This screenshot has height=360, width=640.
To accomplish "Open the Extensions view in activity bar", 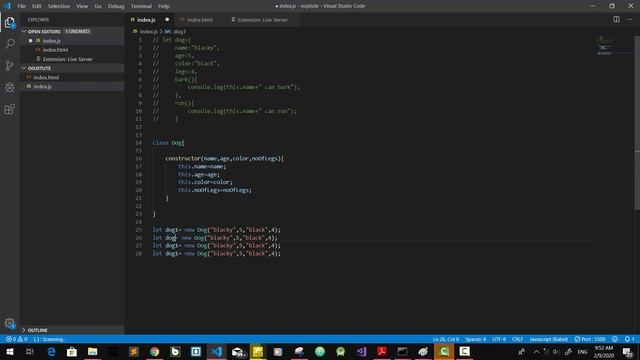I will point(9,109).
